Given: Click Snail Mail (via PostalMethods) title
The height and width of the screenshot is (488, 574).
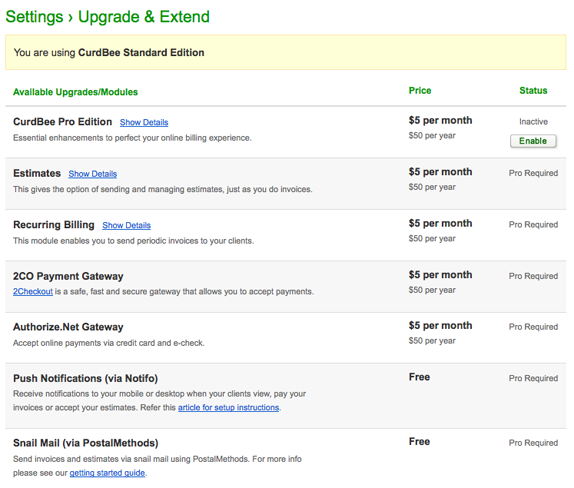Looking at the screenshot, I should (86, 443).
